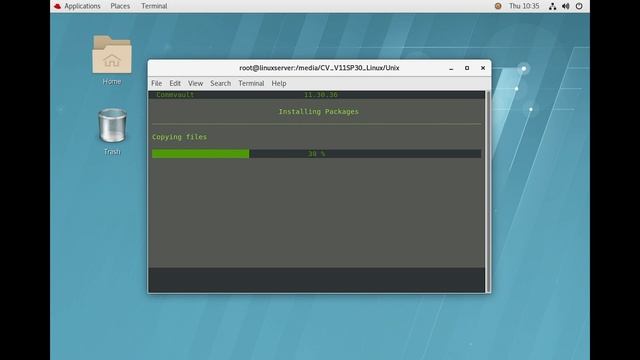Close the terminal window

483,68
